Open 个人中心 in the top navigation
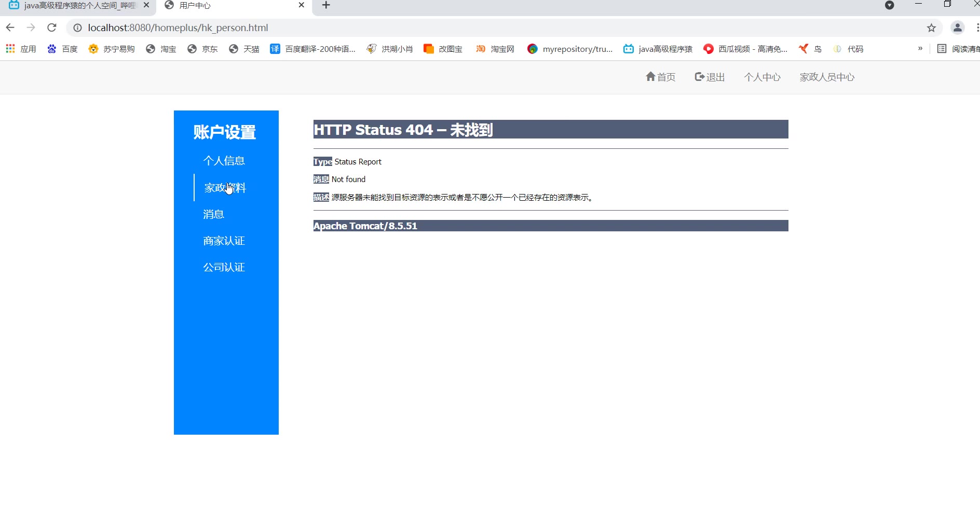 762,77
